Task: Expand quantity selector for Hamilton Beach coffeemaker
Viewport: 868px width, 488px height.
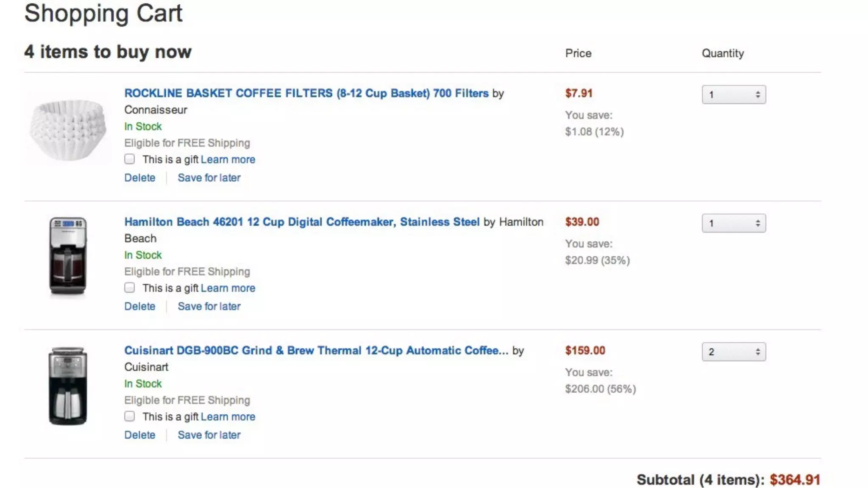Action: coord(734,223)
